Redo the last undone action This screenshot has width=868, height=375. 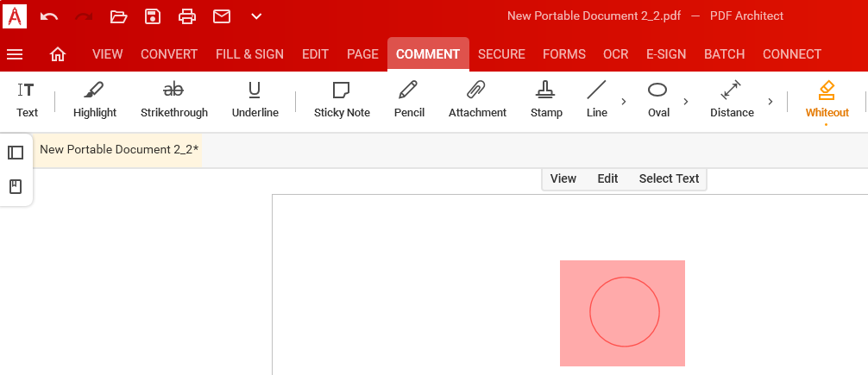84,16
